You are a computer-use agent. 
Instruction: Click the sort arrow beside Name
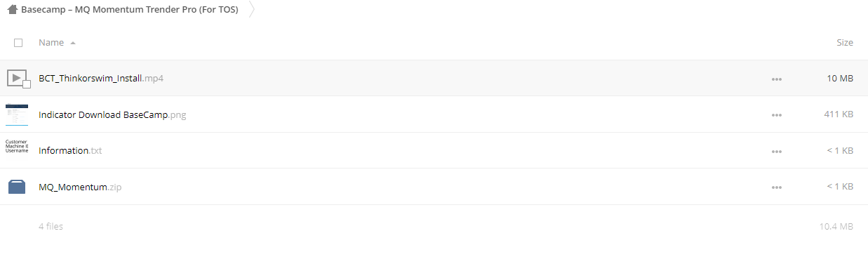coord(73,43)
